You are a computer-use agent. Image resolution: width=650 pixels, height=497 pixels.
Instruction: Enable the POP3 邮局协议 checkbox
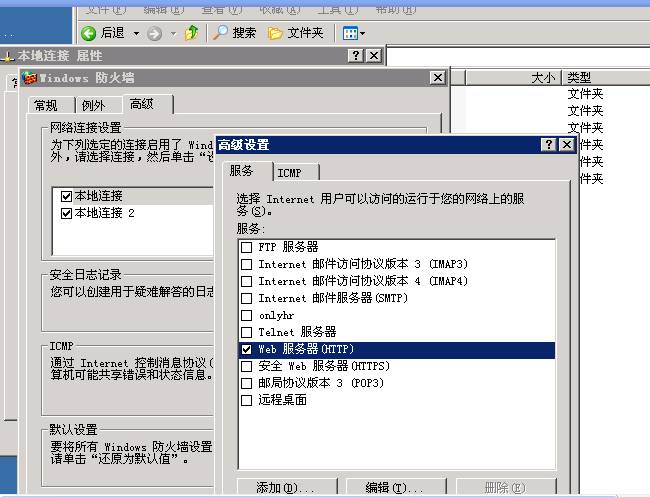(x=247, y=383)
